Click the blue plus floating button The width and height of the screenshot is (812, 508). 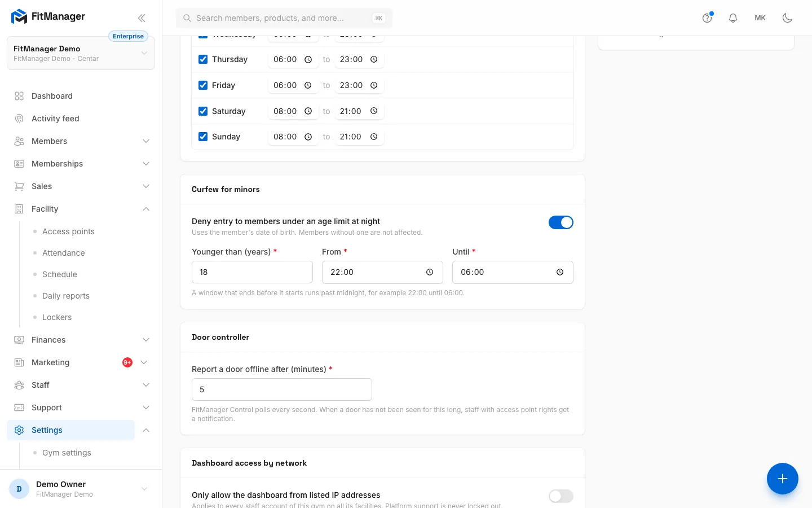click(x=782, y=479)
